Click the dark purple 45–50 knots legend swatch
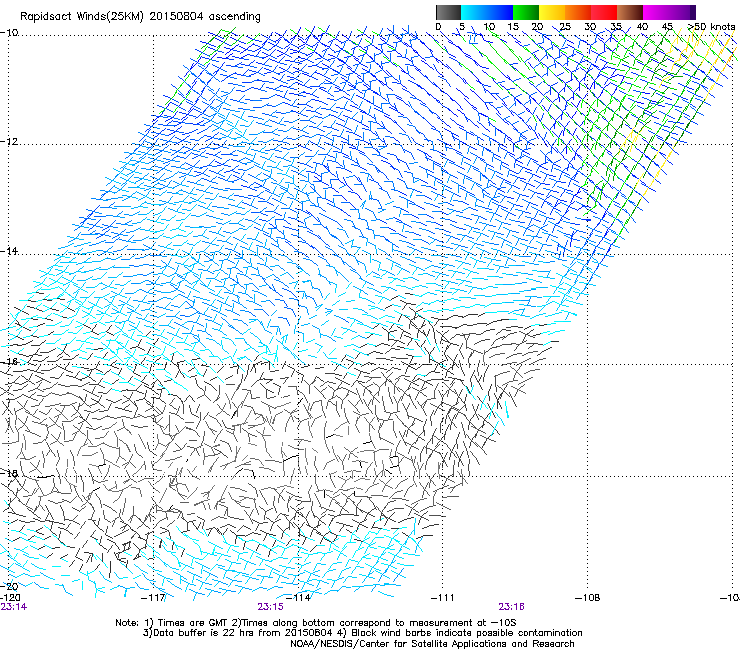Screen dimensions: 740x650 tap(682, 12)
